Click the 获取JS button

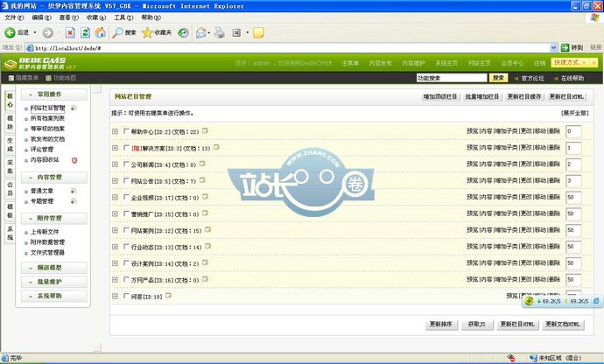point(477,325)
